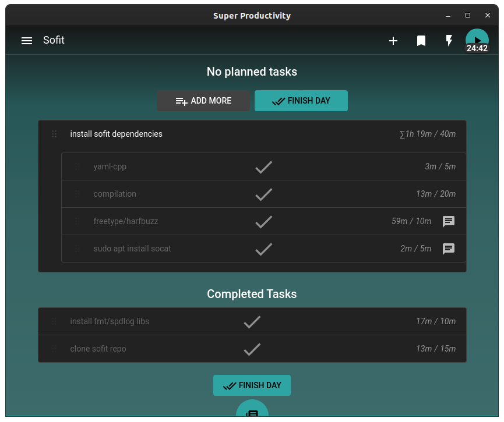Toggle checkmark on compilation task
504x422 pixels.
coord(263,194)
